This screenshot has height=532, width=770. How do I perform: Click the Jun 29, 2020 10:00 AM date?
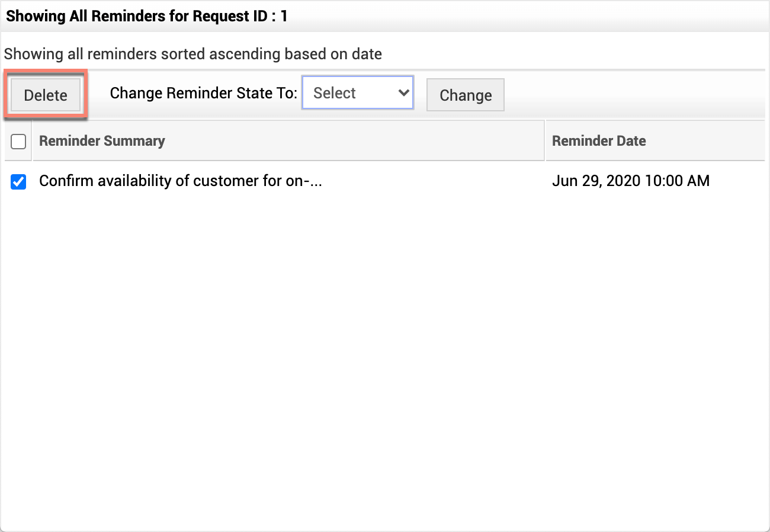click(630, 181)
